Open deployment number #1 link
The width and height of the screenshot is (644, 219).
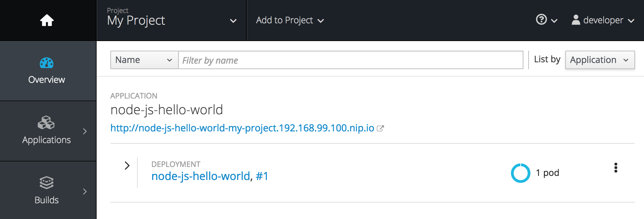click(x=262, y=176)
